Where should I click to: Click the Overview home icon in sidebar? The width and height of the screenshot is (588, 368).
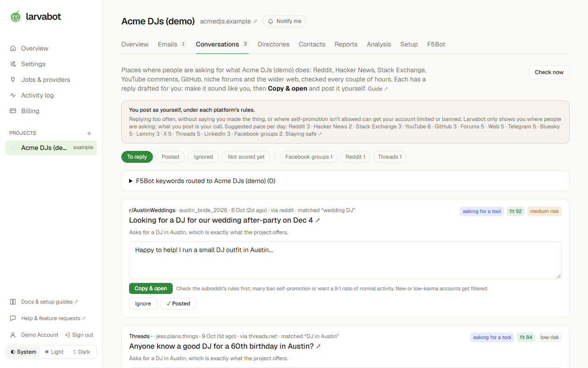pyautogui.click(x=13, y=48)
